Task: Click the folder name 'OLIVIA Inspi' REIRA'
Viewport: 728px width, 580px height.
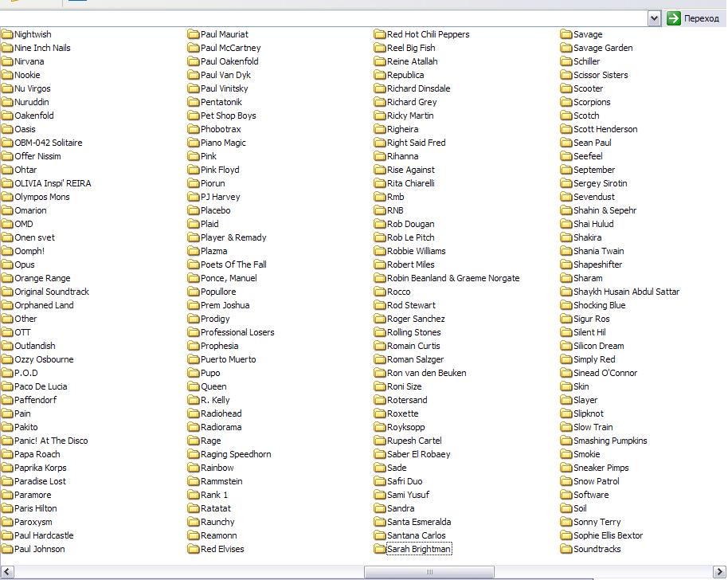Action: click(x=53, y=183)
